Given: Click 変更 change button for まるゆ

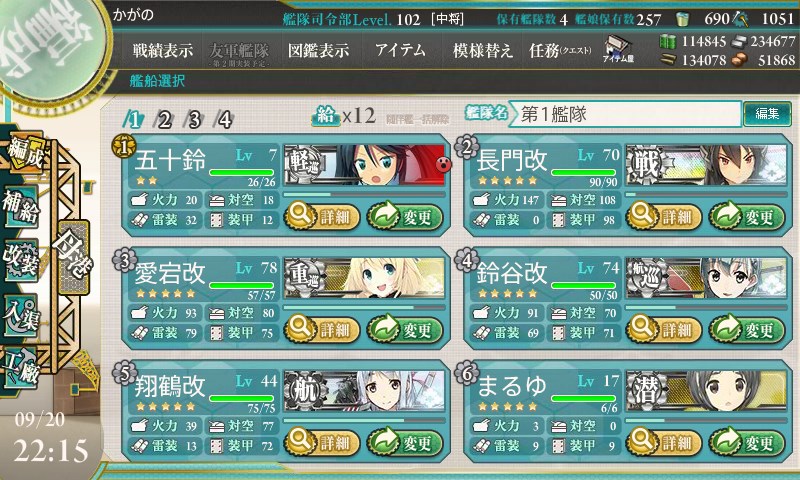Looking at the screenshot, I should tap(746, 442).
